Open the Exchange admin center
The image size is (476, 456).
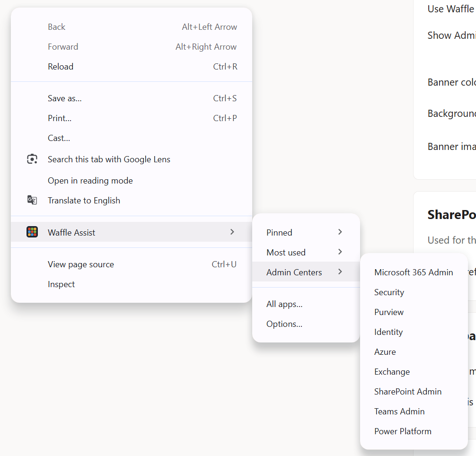tap(414, 372)
